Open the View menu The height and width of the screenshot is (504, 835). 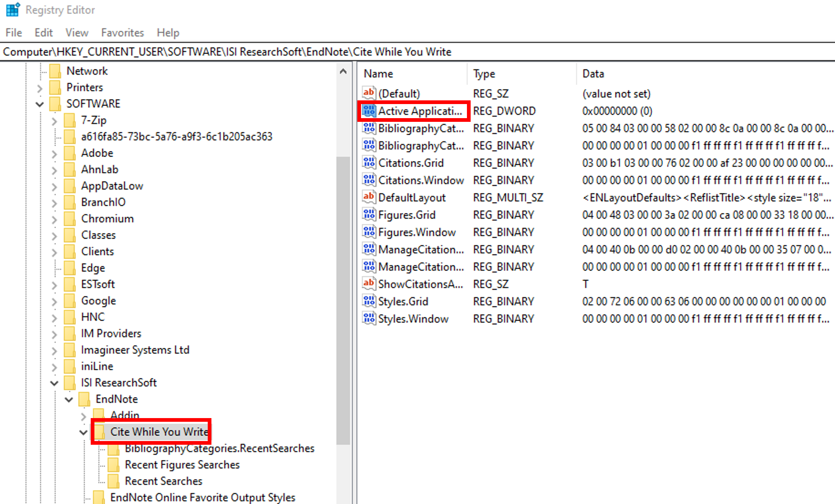(x=77, y=33)
